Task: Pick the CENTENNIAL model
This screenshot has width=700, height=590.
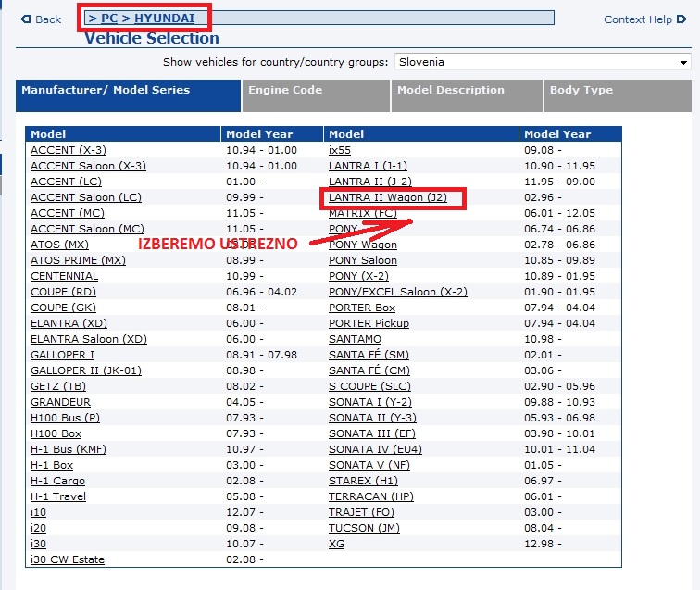Action: (64, 276)
